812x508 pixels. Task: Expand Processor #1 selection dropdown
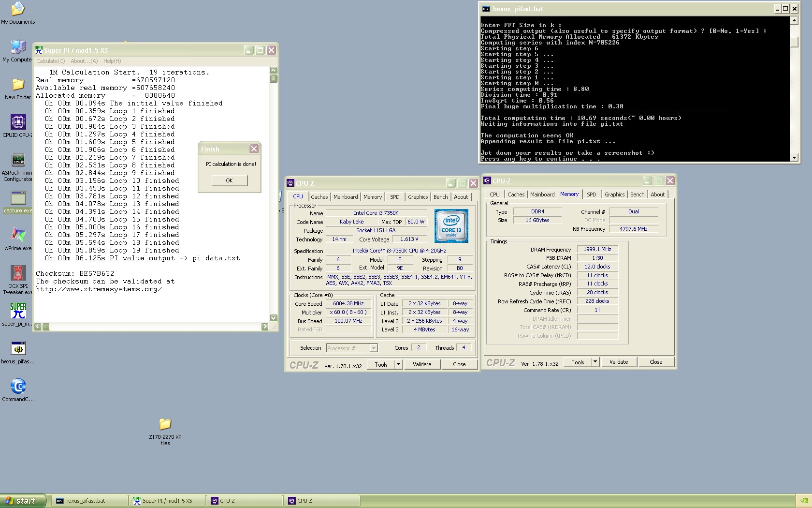(374, 348)
